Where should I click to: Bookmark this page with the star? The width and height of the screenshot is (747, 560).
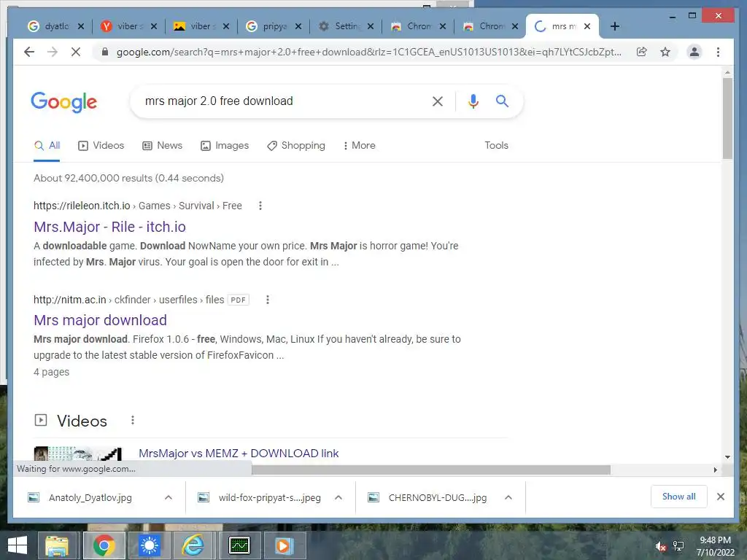[x=665, y=52]
